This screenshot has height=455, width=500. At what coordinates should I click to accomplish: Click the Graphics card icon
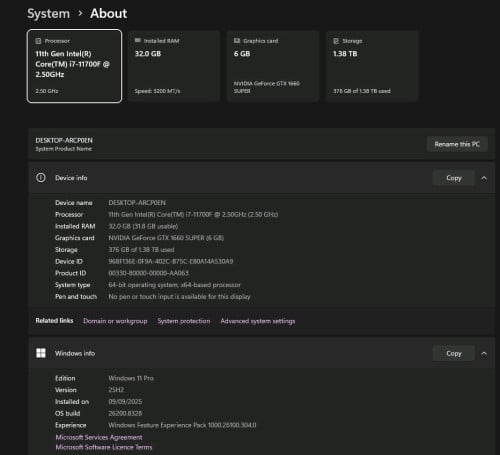(237, 41)
